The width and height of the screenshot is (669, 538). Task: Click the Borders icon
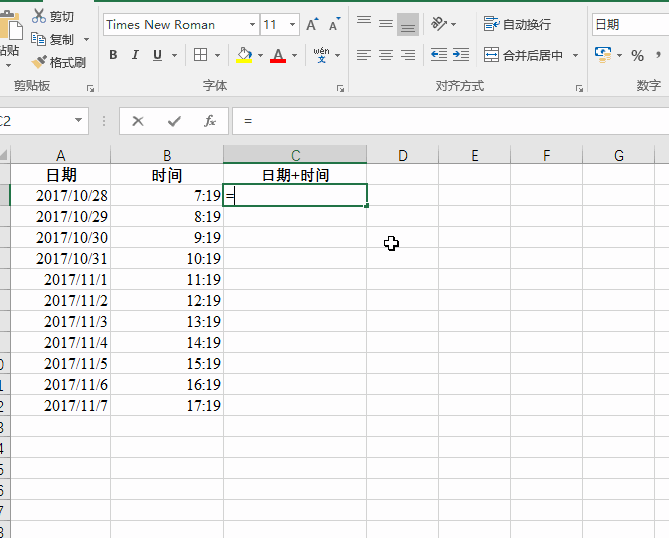[200, 55]
